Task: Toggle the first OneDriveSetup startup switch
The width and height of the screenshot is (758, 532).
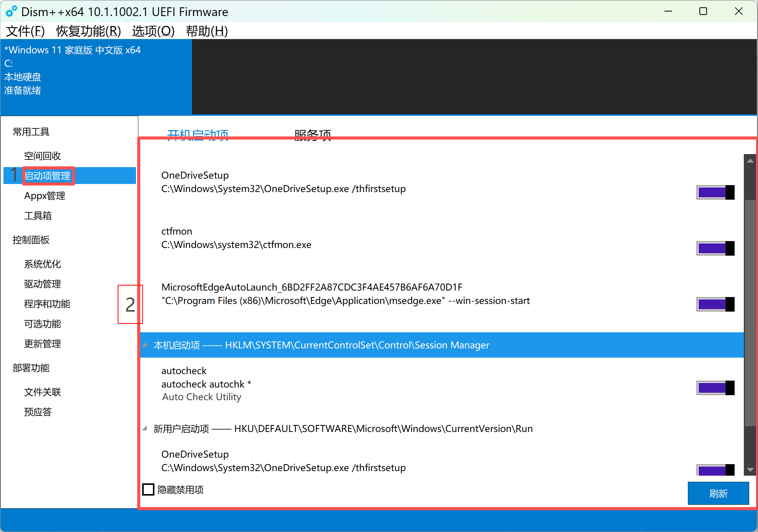Action: click(x=715, y=192)
